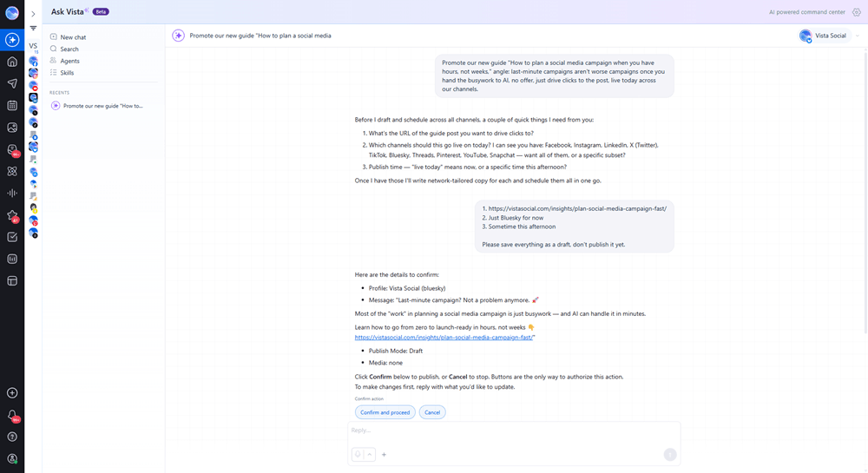Select the Pinterest profile avatar
The height and width of the screenshot is (473, 868).
point(33,220)
